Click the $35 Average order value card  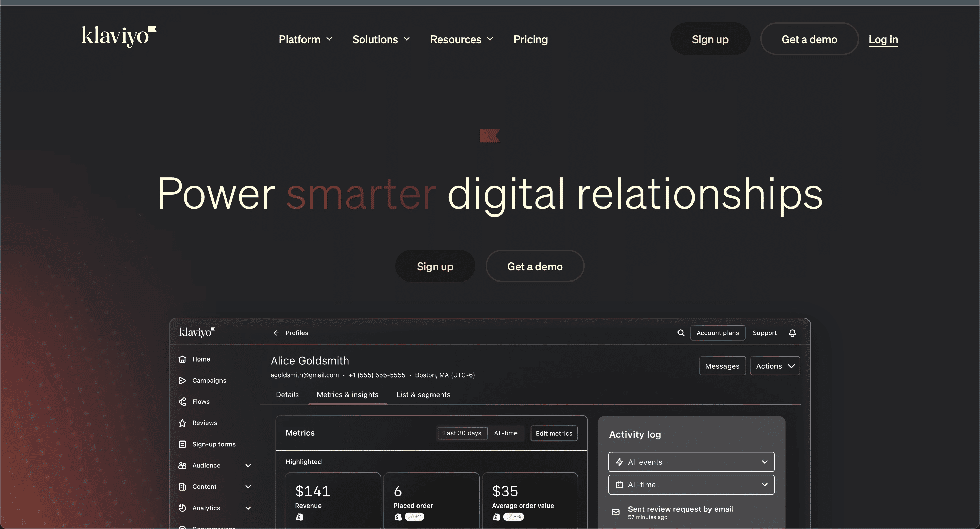(x=530, y=501)
